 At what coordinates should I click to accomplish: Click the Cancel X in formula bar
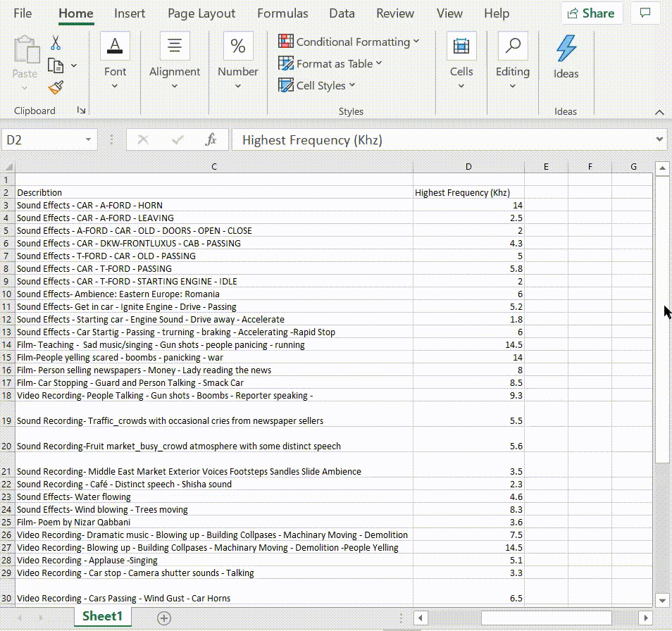tap(143, 139)
